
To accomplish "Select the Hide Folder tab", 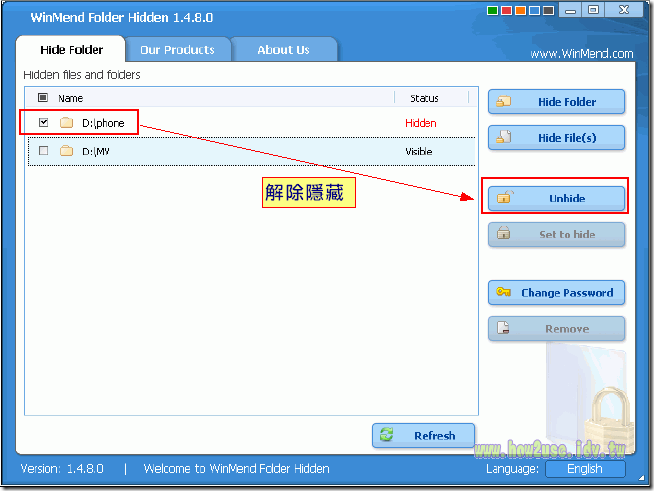I will pyautogui.click(x=71, y=50).
